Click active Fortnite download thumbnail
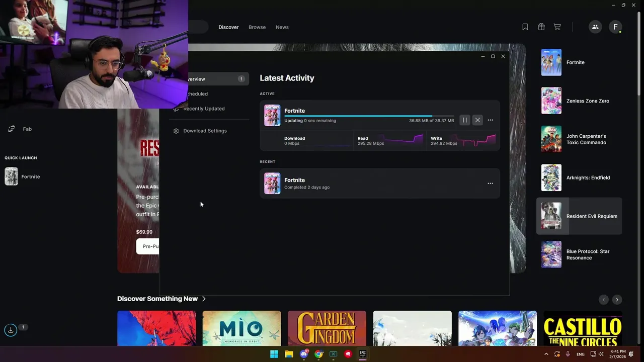The width and height of the screenshot is (644, 362). tap(272, 115)
